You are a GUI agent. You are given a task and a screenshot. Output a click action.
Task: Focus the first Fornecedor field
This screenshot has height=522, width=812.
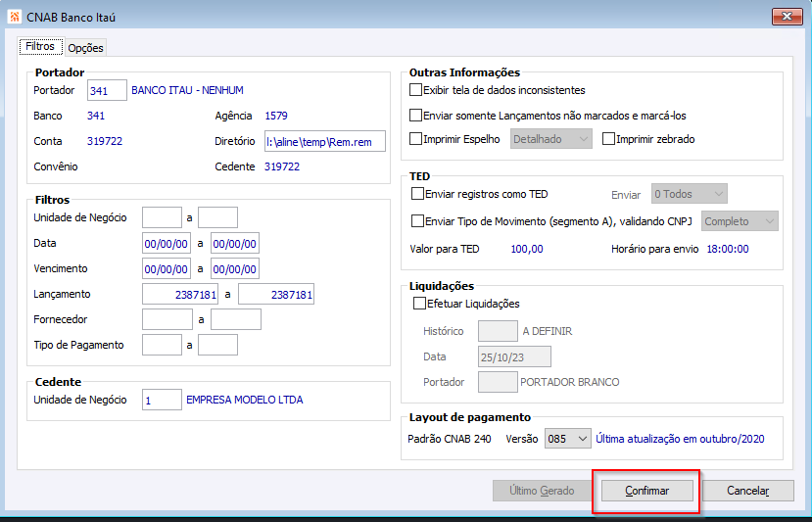pos(167,319)
